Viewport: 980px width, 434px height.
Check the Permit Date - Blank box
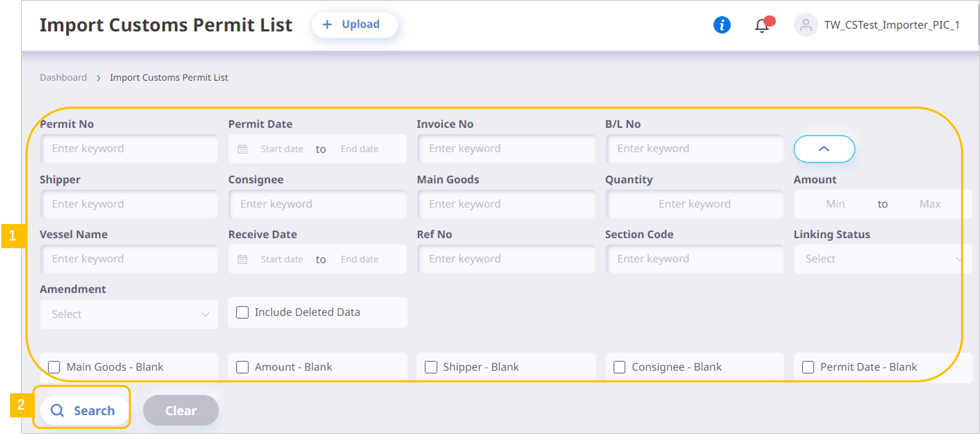coord(808,367)
